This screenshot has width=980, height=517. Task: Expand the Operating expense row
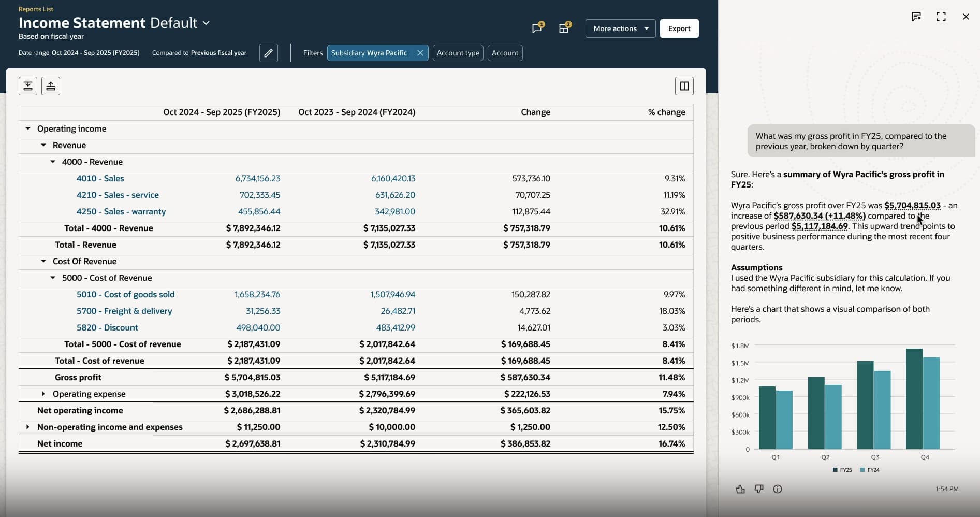click(x=43, y=394)
